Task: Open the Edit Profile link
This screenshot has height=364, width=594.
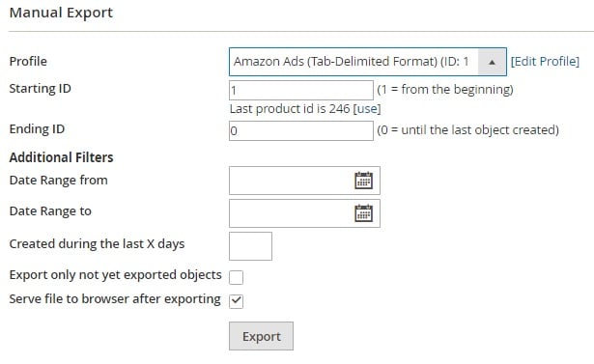Action: click(545, 62)
